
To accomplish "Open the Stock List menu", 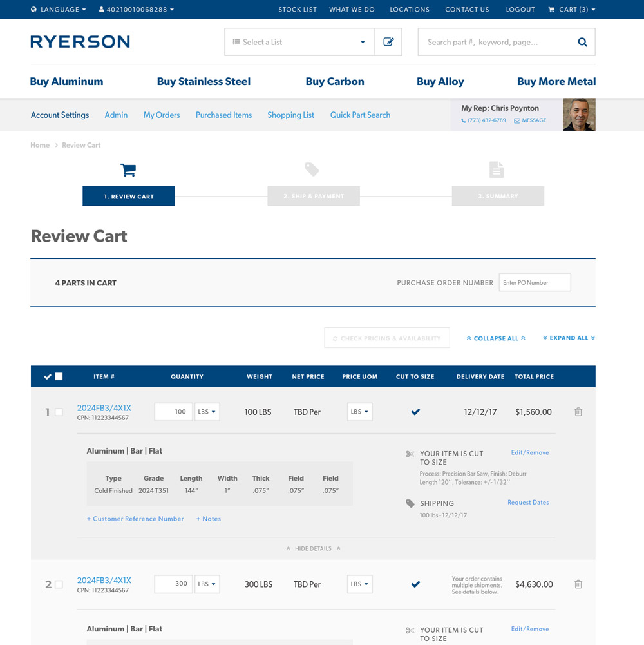I will point(298,10).
